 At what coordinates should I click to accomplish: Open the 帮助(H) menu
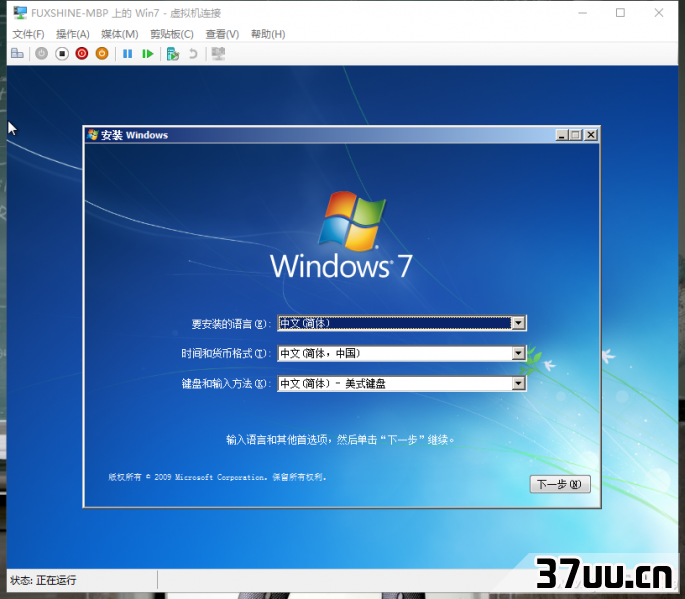(268, 34)
